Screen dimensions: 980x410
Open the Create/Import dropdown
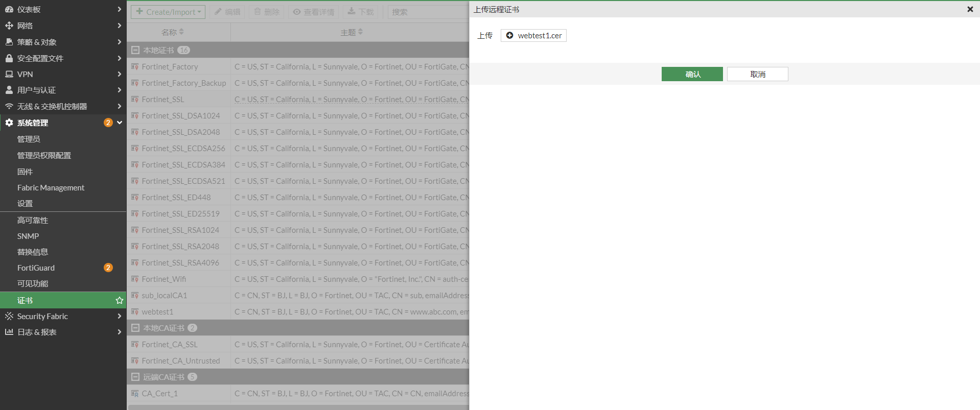pos(168,12)
